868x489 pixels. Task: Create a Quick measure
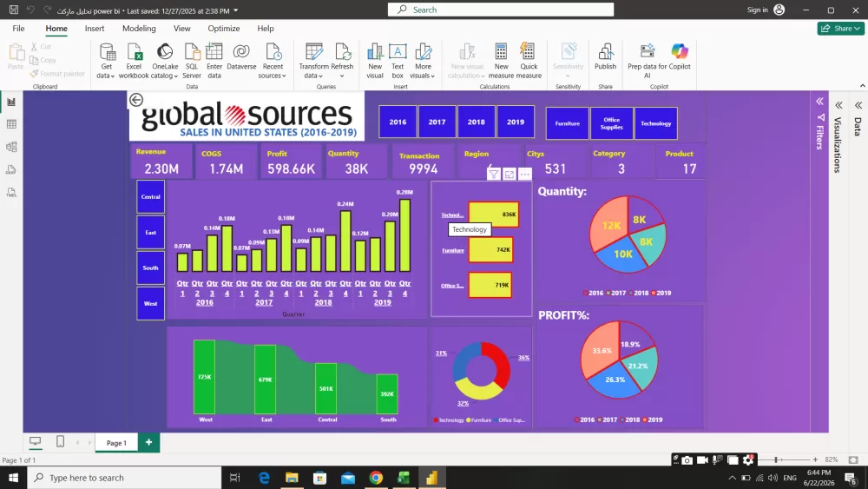529,61
